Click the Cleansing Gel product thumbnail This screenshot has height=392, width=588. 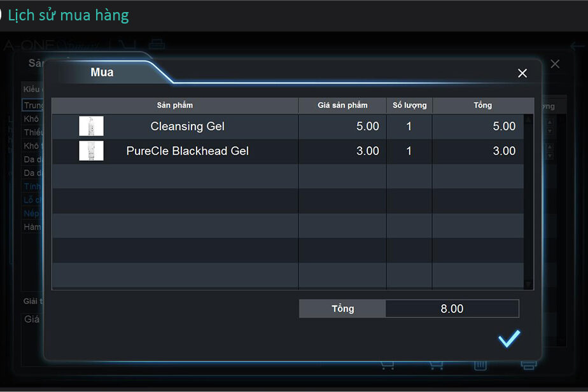click(91, 126)
